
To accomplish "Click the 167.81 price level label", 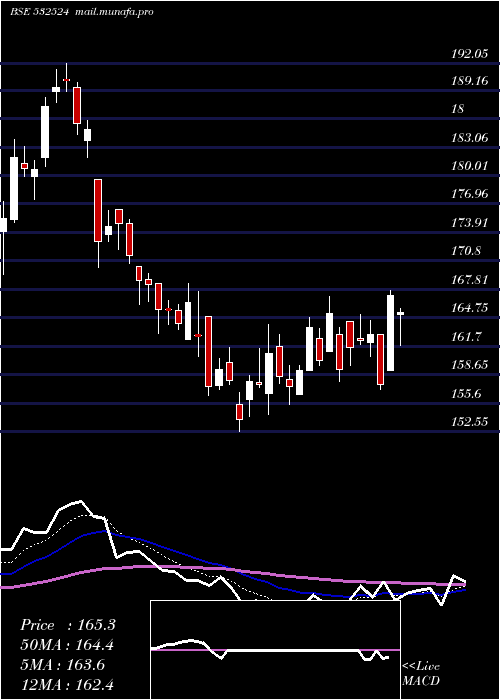I will [x=470, y=280].
